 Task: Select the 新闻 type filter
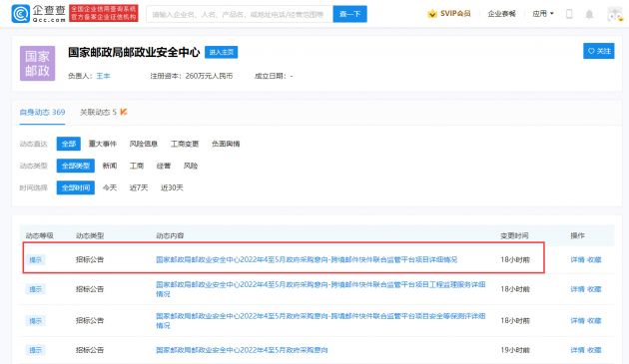click(x=110, y=166)
